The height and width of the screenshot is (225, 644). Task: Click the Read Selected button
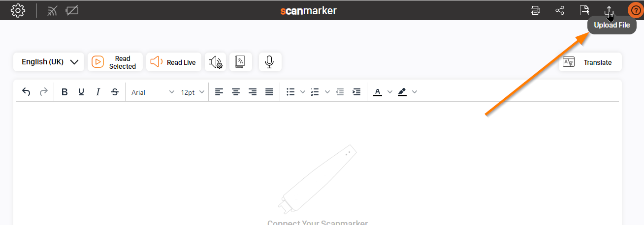coord(115,62)
